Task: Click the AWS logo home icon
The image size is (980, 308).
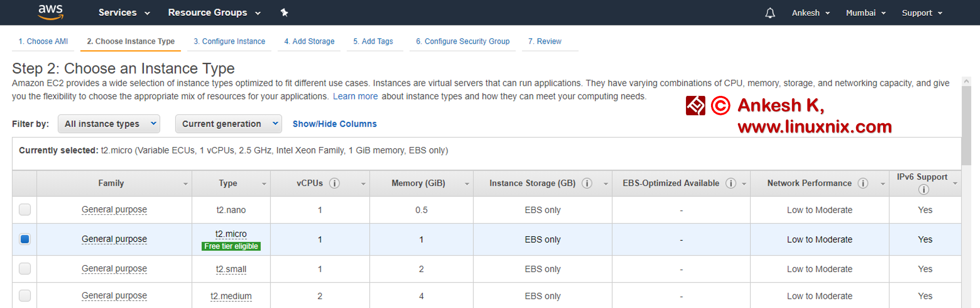Action: (51, 12)
